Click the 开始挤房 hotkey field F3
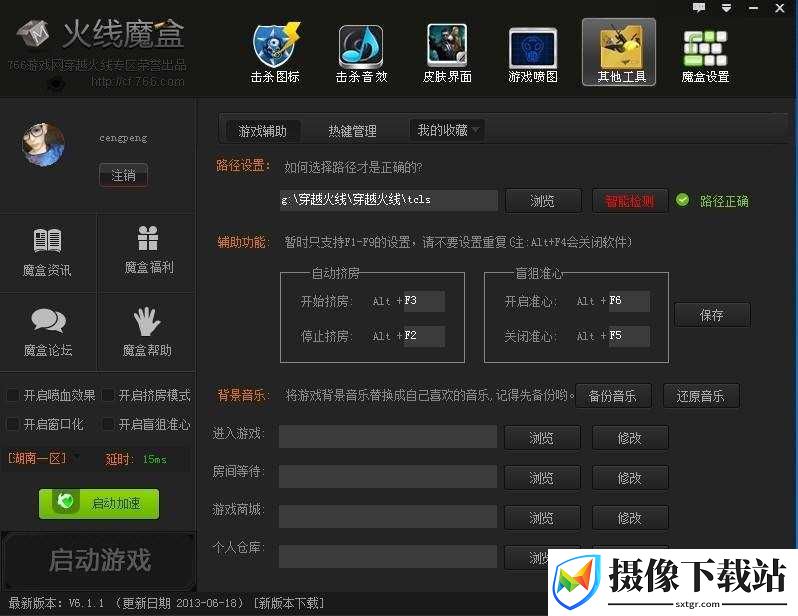 coord(424,301)
